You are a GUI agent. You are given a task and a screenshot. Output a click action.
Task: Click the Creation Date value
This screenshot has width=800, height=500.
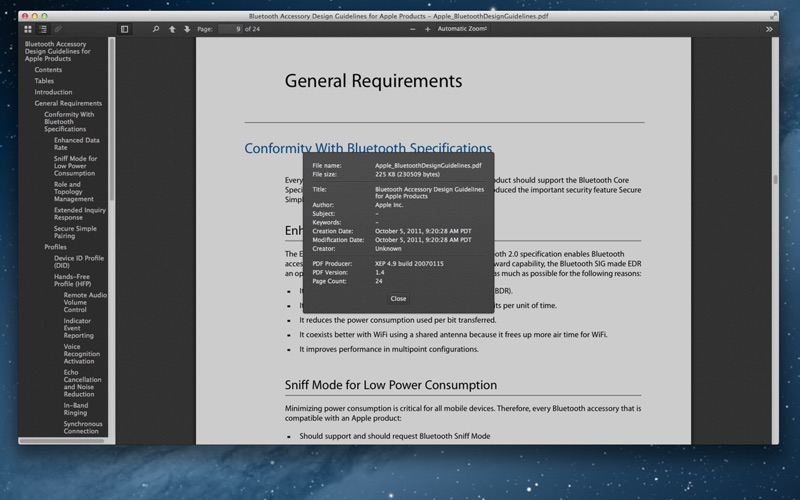click(423, 231)
